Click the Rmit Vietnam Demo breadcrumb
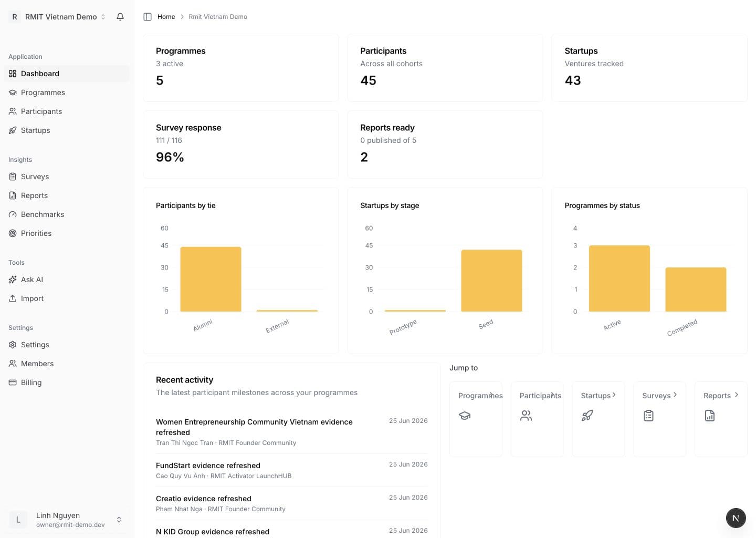 click(x=218, y=17)
